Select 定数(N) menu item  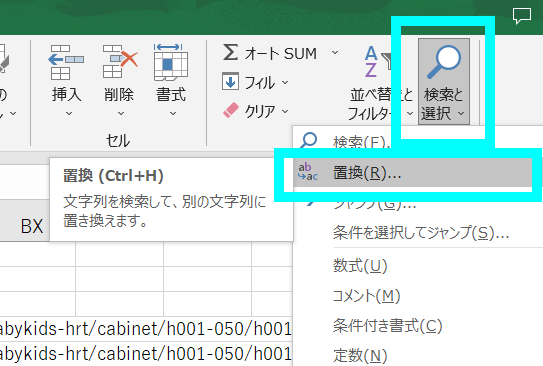[x=360, y=355]
